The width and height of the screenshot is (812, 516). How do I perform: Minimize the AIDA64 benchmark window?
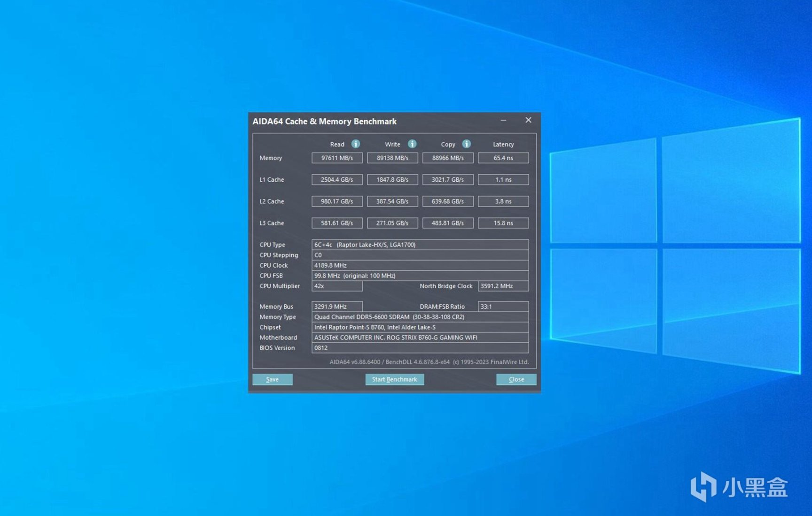(x=503, y=121)
